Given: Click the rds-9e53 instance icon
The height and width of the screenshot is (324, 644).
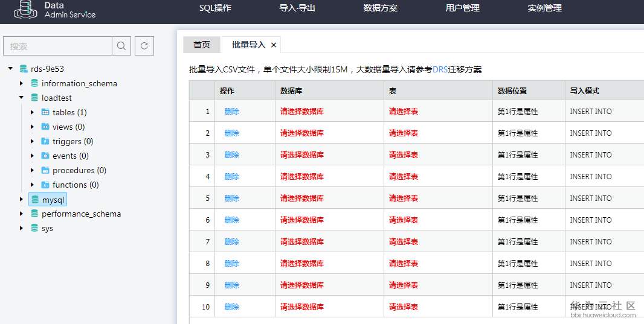Looking at the screenshot, I should tap(24, 69).
